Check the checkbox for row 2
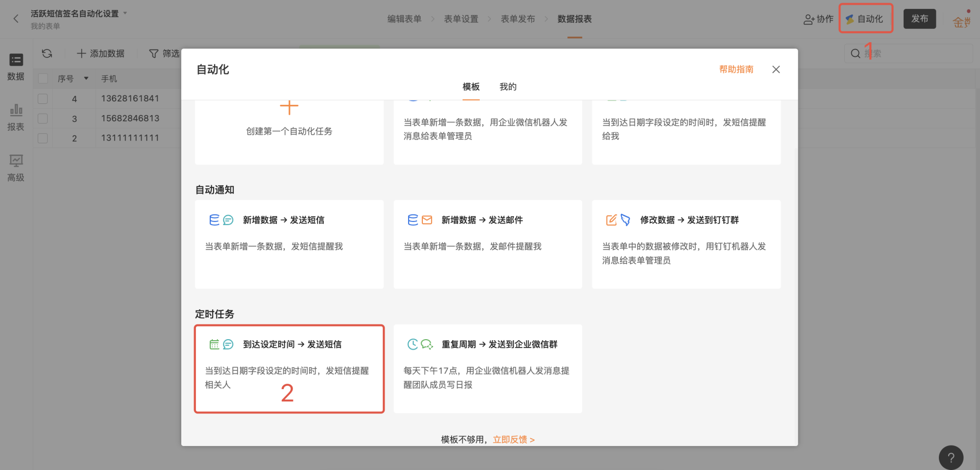 point(43,138)
